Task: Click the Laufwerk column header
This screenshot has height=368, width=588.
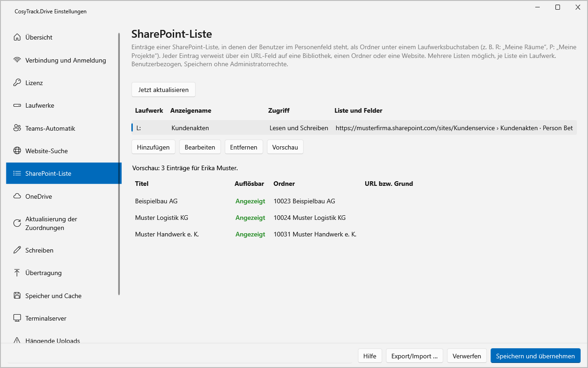Action: (149, 110)
